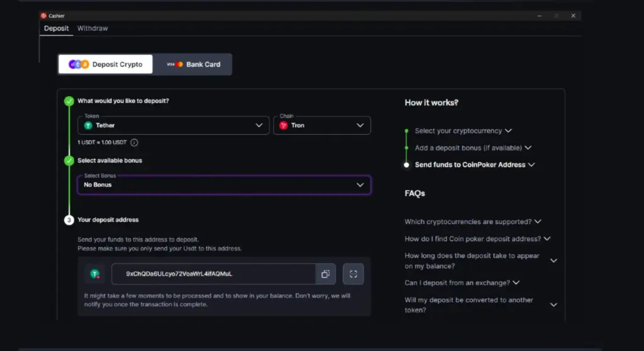Switch to the Withdraw tab
The image size is (644, 351).
[92, 28]
